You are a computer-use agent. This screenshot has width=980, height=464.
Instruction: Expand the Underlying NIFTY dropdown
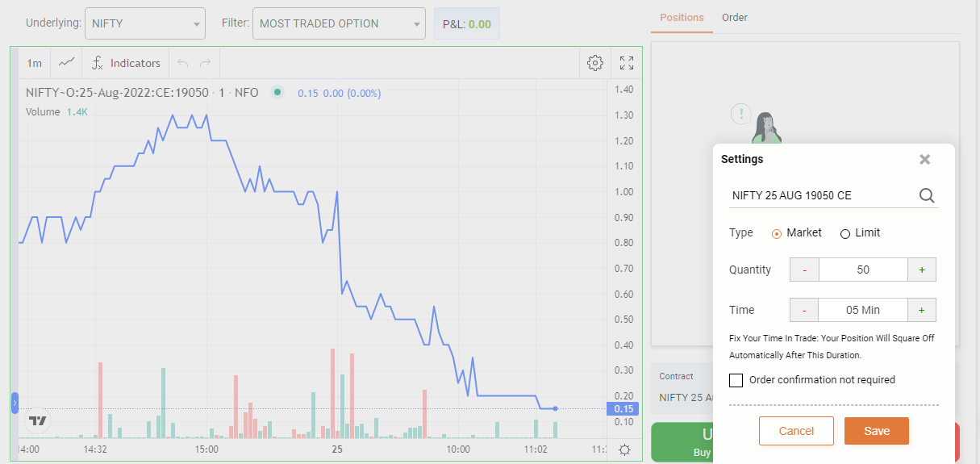[x=145, y=23]
